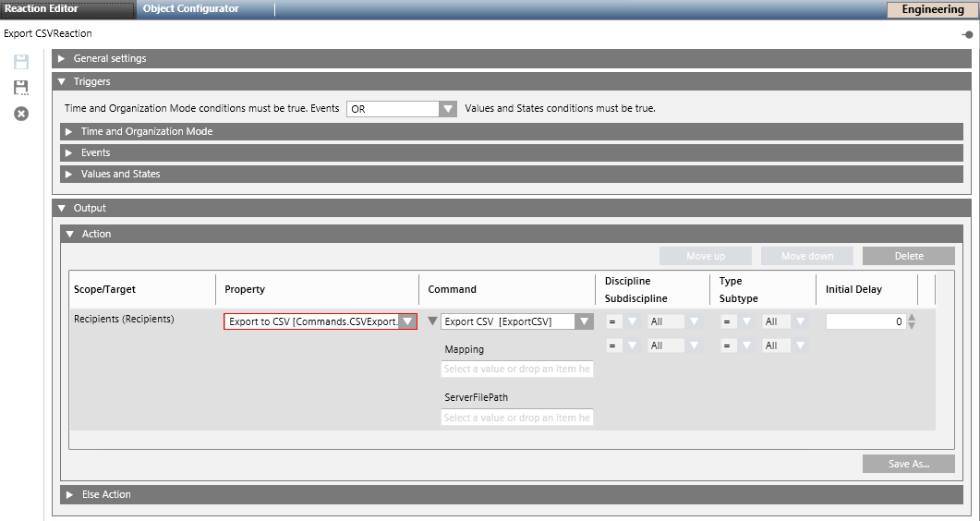Click the pin icon at top right
Image resolution: width=980 pixels, height=521 pixels.
point(967,34)
